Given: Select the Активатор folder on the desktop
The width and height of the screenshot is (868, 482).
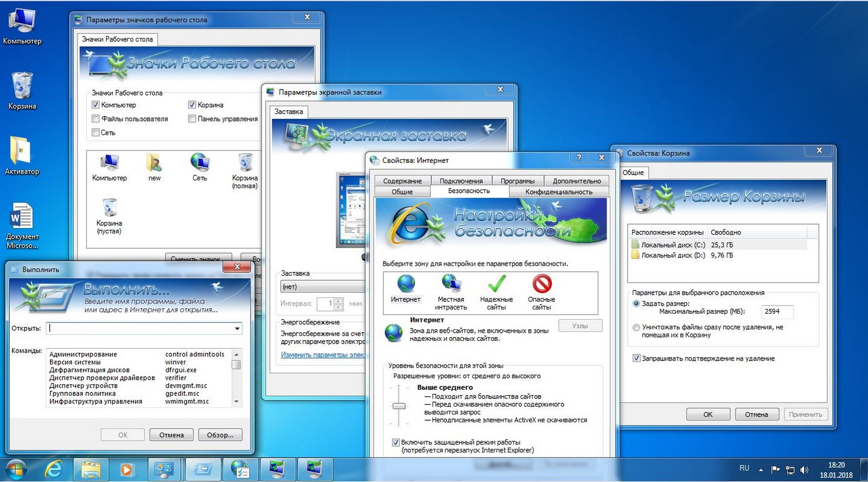Looking at the screenshot, I should 22,155.
